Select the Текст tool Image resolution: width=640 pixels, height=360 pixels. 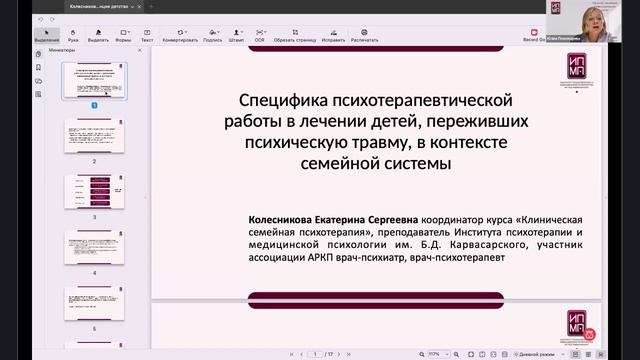click(x=147, y=36)
